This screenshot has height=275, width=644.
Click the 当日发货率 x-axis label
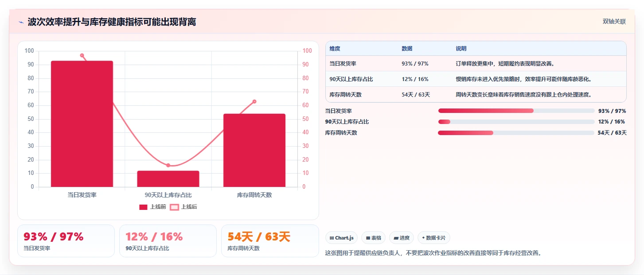(x=82, y=195)
